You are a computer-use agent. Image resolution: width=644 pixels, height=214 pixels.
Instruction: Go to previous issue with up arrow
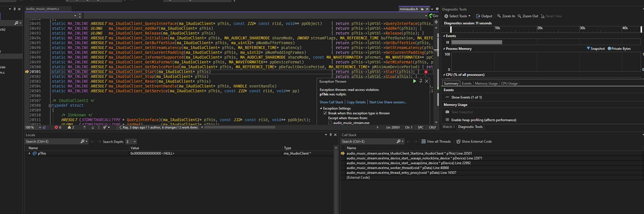click(x=85, y=127)
